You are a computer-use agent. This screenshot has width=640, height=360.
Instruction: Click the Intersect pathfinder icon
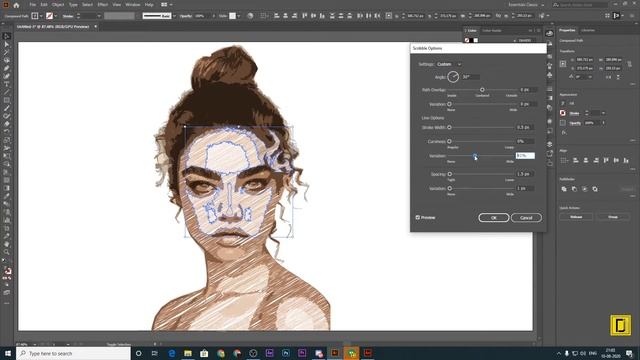(584, 189)
